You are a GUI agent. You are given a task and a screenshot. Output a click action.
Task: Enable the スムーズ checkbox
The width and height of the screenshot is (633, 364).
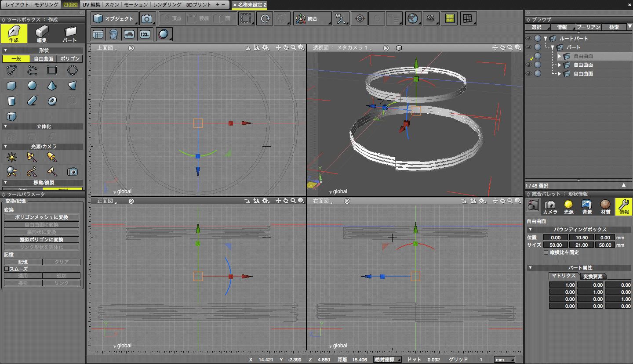pyautogui.click(x=7, y=269)
